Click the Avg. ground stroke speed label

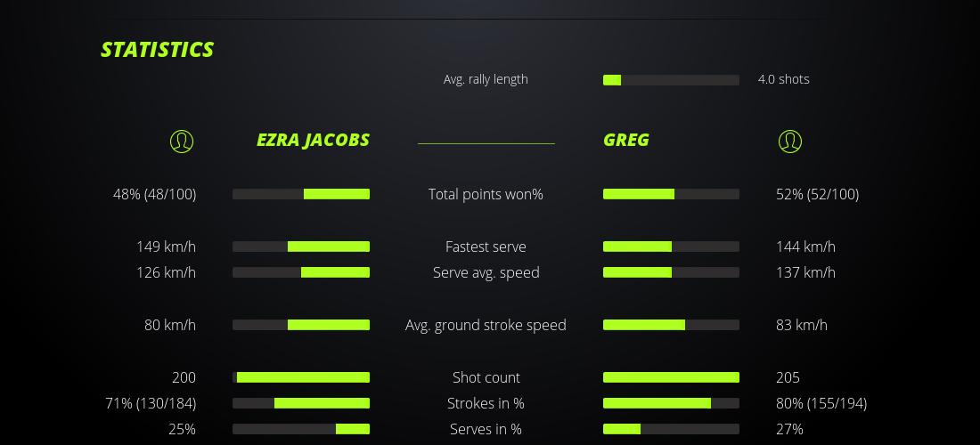[x=486, y=325]
